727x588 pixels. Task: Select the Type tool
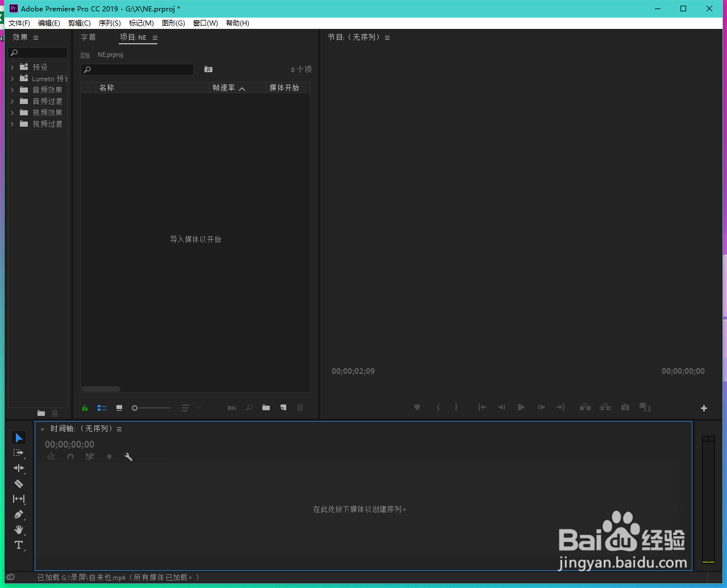pos(19,545)
